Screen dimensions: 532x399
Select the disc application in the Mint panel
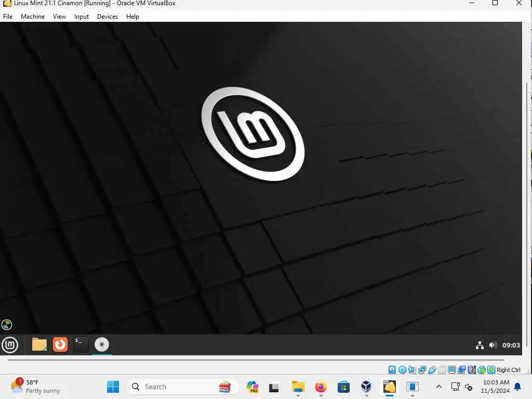[101, 344]
